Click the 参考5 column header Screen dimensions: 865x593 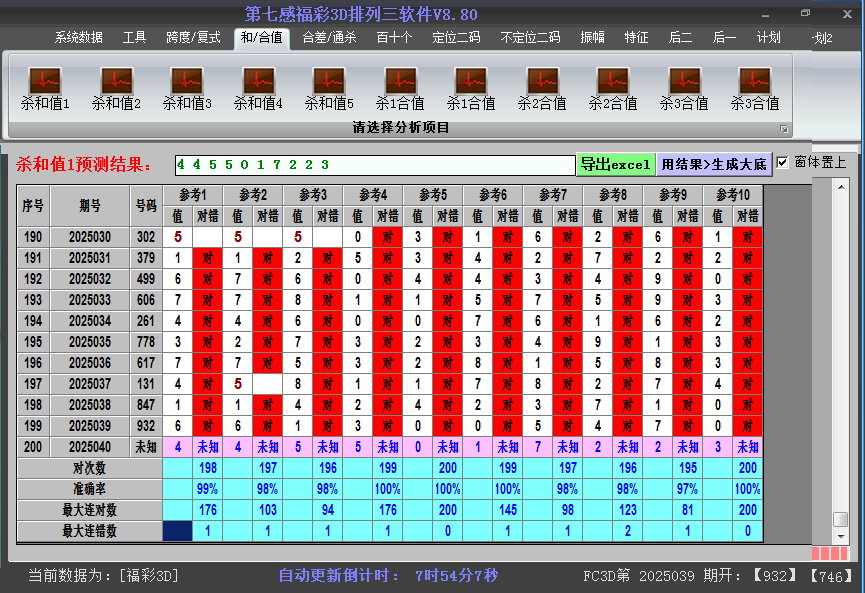(433, 195)
